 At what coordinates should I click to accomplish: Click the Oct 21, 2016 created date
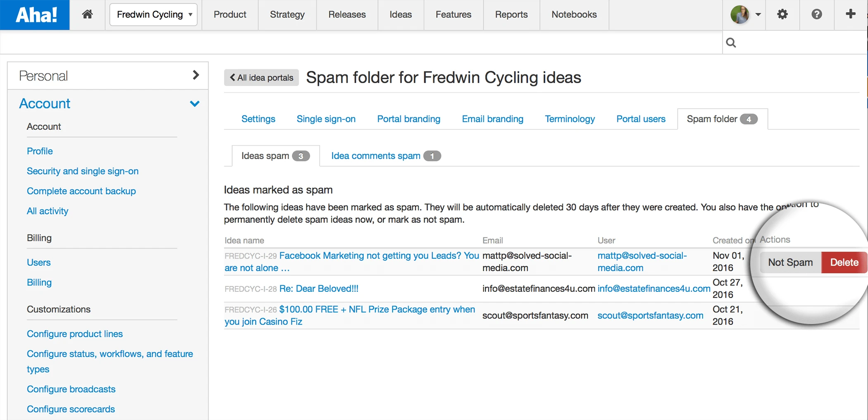coord(728,315)
